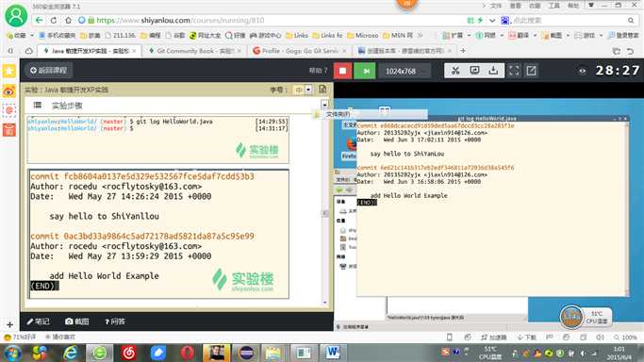Expand the bookmarks overflow chevron
Viewport: 644px width, 362px height.
421,35
